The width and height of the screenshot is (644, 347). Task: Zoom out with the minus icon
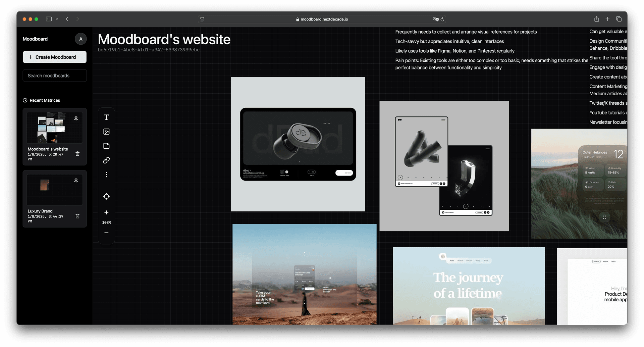pyautogui.click(x=106, y=233)
